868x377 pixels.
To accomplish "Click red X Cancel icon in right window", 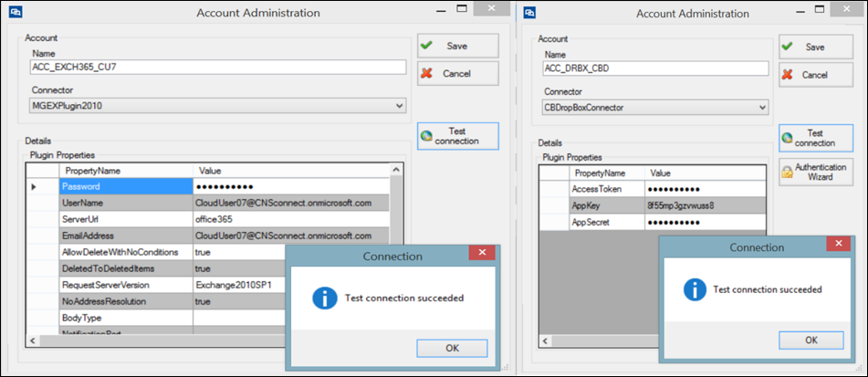I will [788, 75].
